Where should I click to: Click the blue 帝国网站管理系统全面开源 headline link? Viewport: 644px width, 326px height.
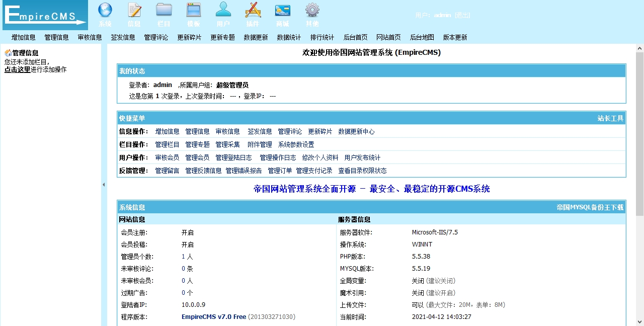click(x=372, y=189)
